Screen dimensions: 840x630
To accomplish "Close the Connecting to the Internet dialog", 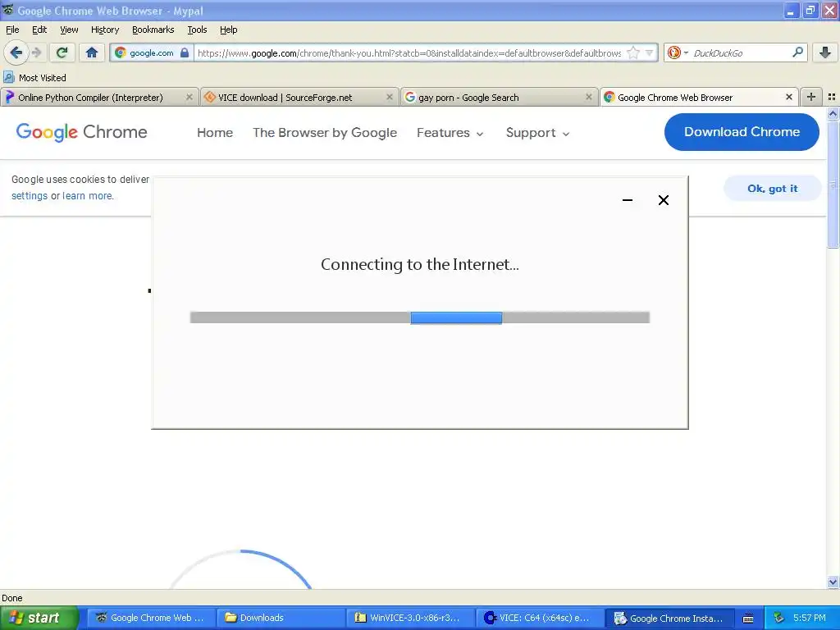I will coord(663,200).
